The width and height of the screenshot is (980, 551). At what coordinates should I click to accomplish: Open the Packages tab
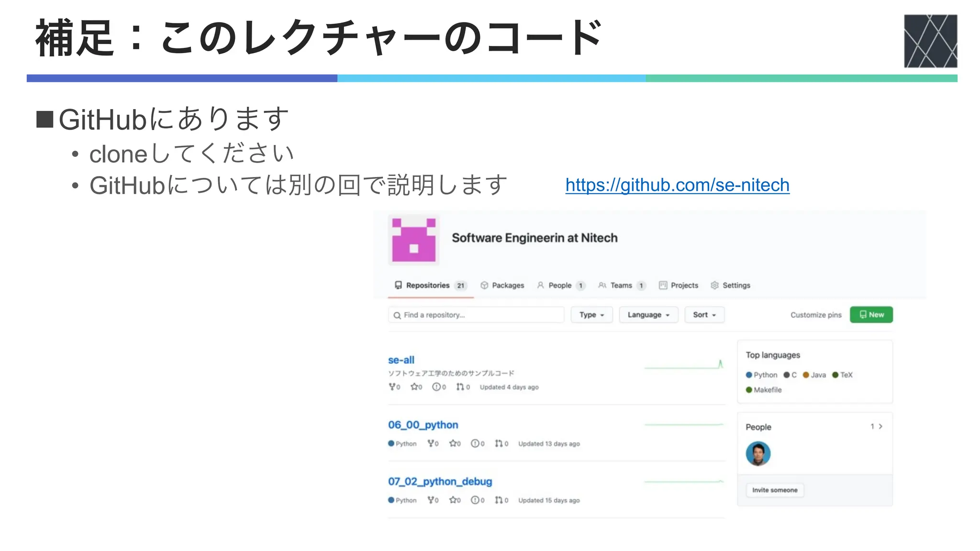502,286
